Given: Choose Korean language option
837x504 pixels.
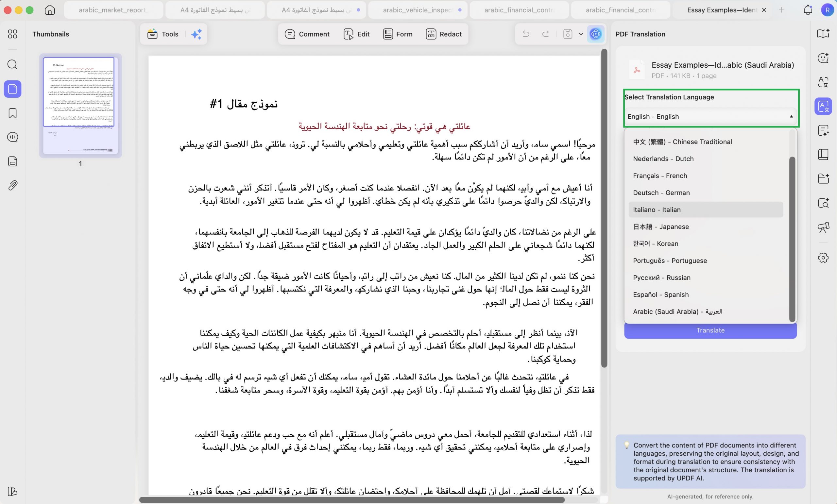Looking at the screenshot, I should (706, 244).
